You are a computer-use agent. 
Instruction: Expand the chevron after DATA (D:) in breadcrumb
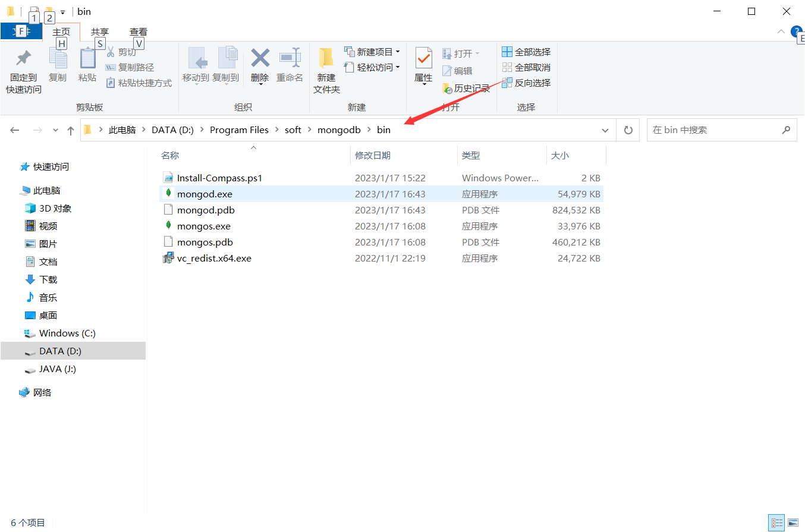[x=202, y=130]
